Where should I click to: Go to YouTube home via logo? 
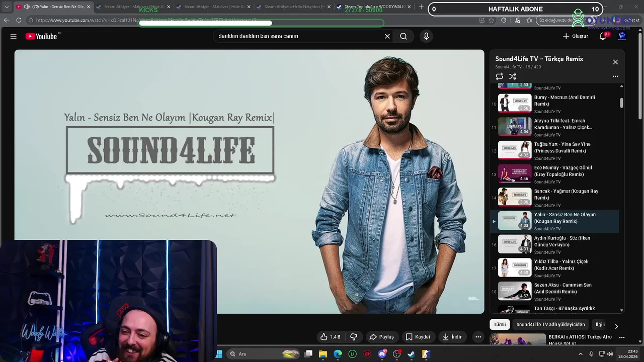[41, 36]
